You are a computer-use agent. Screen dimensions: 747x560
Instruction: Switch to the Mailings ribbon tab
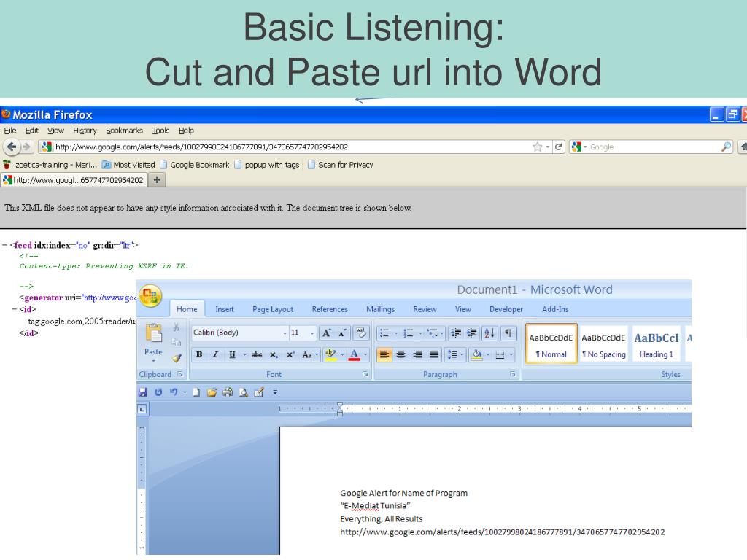(x=380, y=309)
